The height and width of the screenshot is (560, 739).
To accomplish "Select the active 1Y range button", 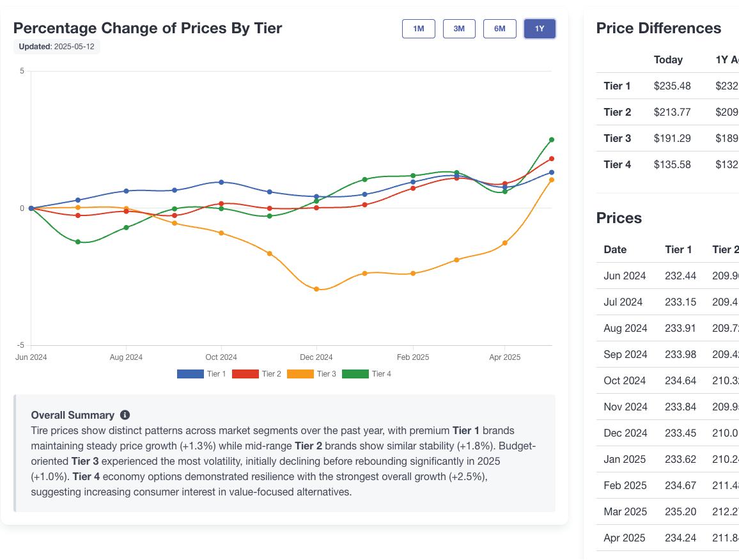I will pos(540,29).
